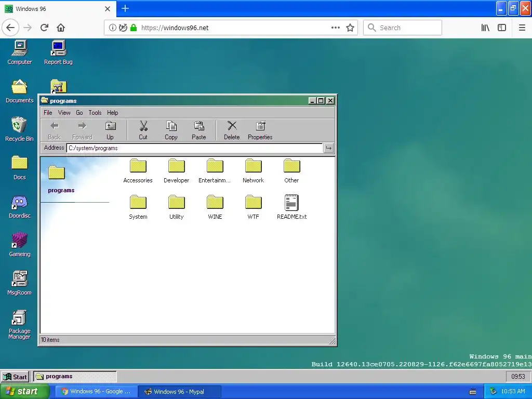Switch to Windows 96 - Mypal taskbar item
Image resolution: width=532 pixels, height=399 pixels.
coord(180,392)
